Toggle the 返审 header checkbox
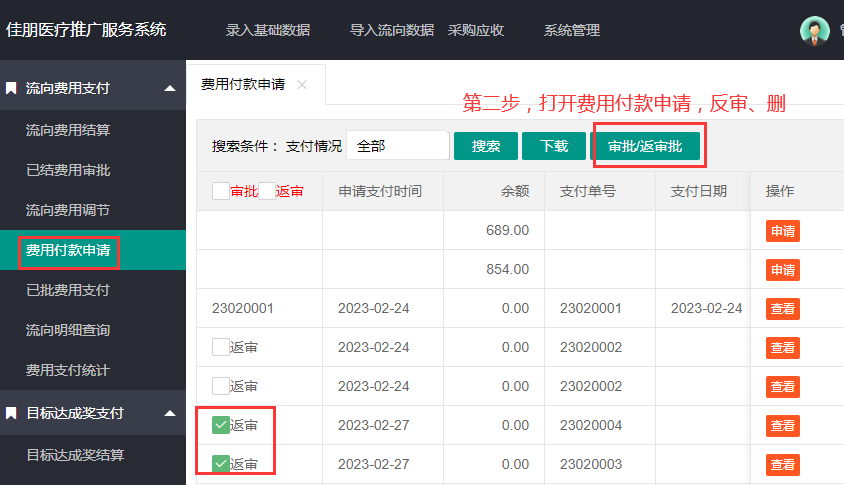The height and width of the screenshot is (485, 844). click(267, 191)
